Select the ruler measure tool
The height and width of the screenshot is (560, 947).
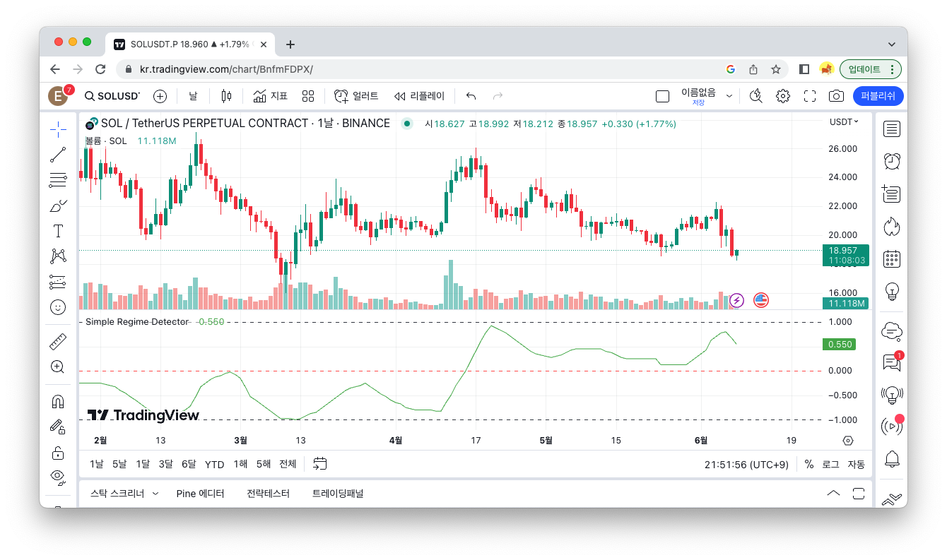coord(58,342)
